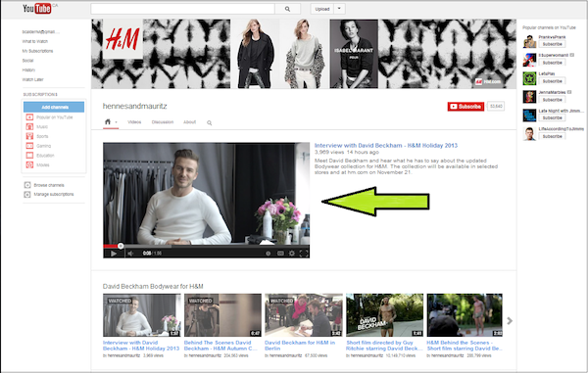588x373 pixels.
Task: Open the Upload dropdown arrow
Action: [x=339, y=9]
